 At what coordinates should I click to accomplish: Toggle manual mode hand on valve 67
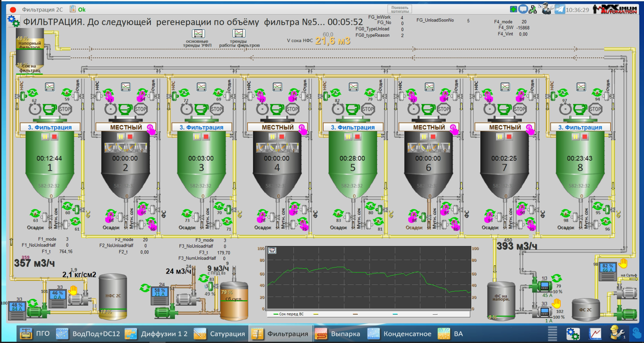pos(109,96)
